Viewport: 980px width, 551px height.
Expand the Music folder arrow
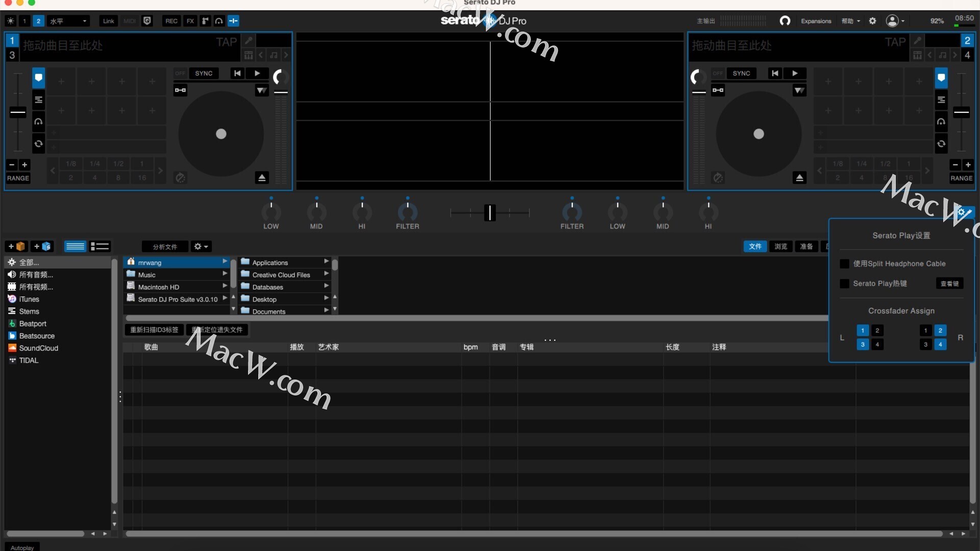pyautogui.click(x=225, y=274)
